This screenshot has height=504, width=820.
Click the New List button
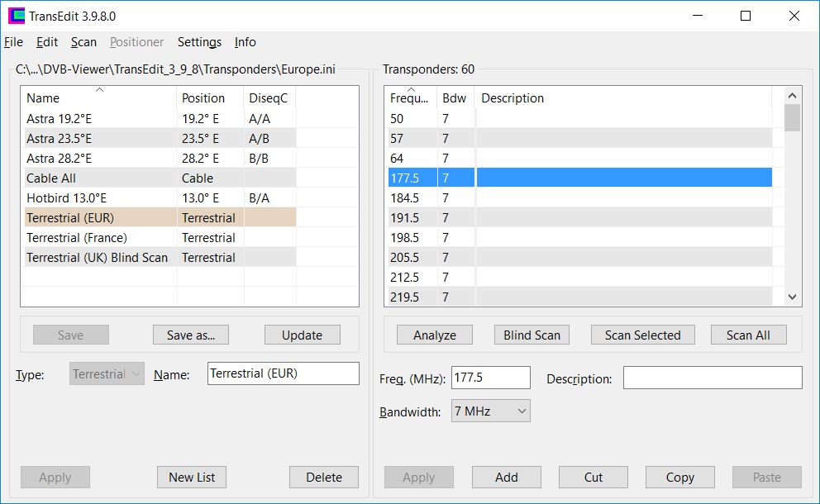click(x=192, y=477)
